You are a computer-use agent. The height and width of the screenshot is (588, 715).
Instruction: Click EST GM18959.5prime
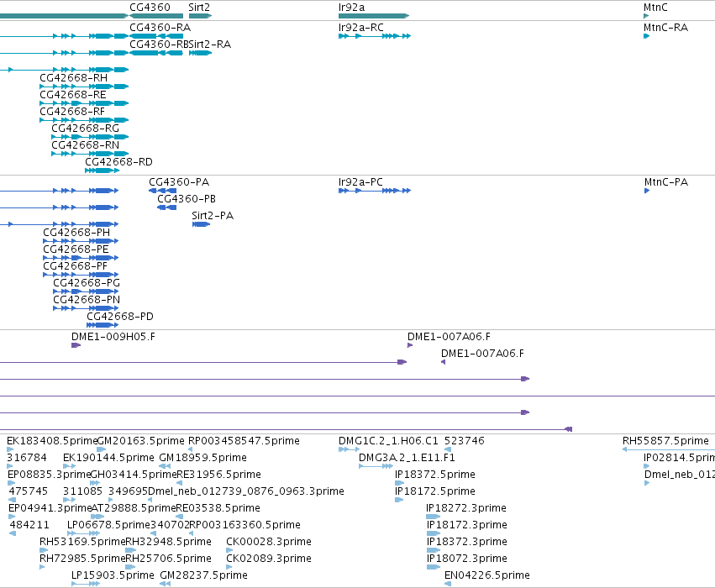pos(203,458)
